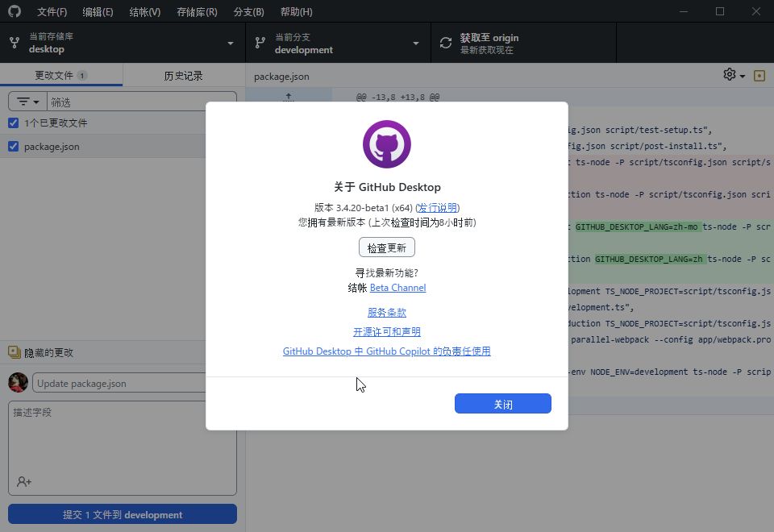This screenshot has height=532, width=774.
Task: Focus the Update package.json summary field
Action: [x=135, y=383]
